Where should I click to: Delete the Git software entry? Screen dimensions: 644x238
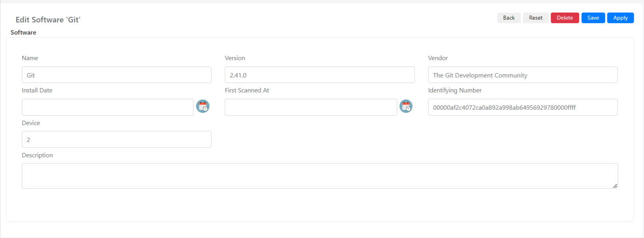tap(565, 18)
